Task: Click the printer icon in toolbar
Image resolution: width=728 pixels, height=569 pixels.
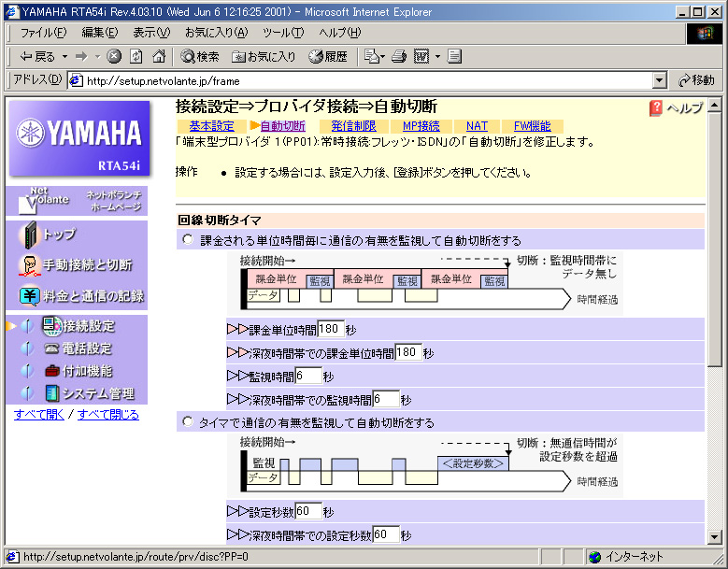Action: tap(399, 57)
